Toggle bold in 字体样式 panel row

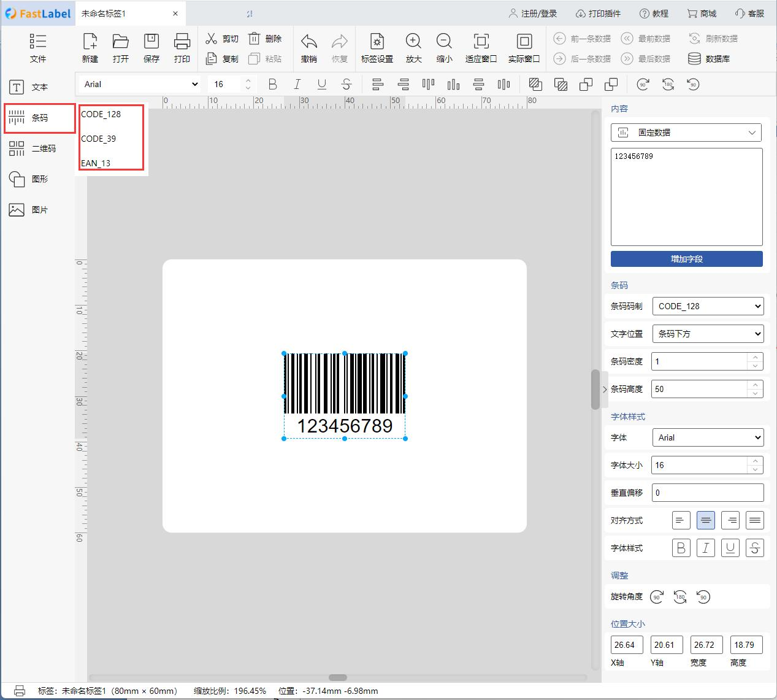pyautogui.click(x=681, y=548)
